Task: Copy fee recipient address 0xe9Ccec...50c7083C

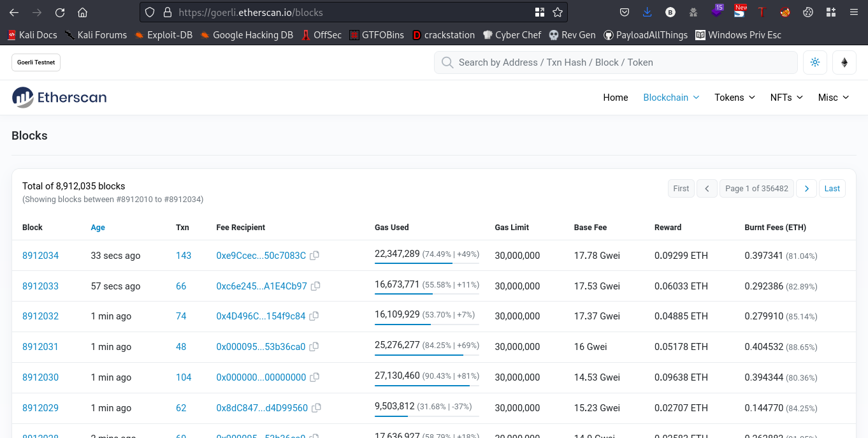Action: pos(314,256)
